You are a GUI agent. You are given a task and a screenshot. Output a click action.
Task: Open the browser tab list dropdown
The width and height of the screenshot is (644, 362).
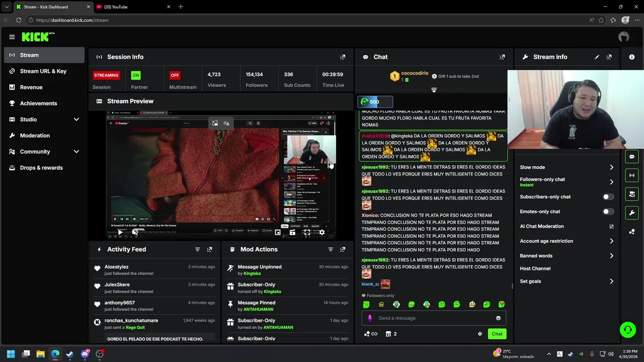(6, 7)
